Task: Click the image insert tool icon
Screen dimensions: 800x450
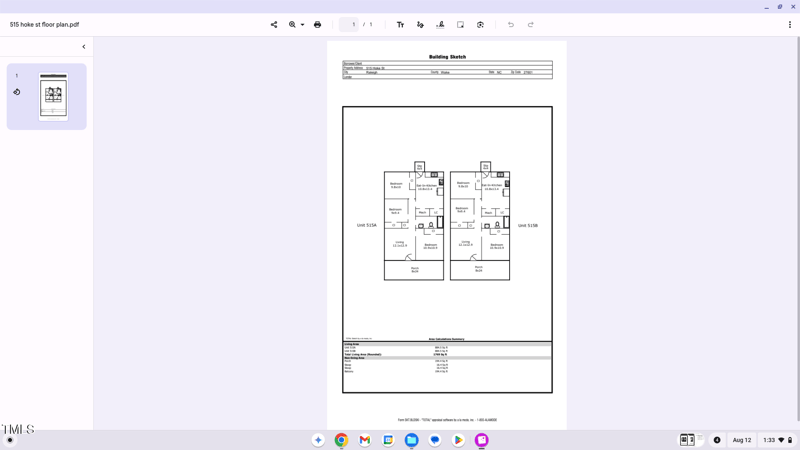Action: pos(480,25)
